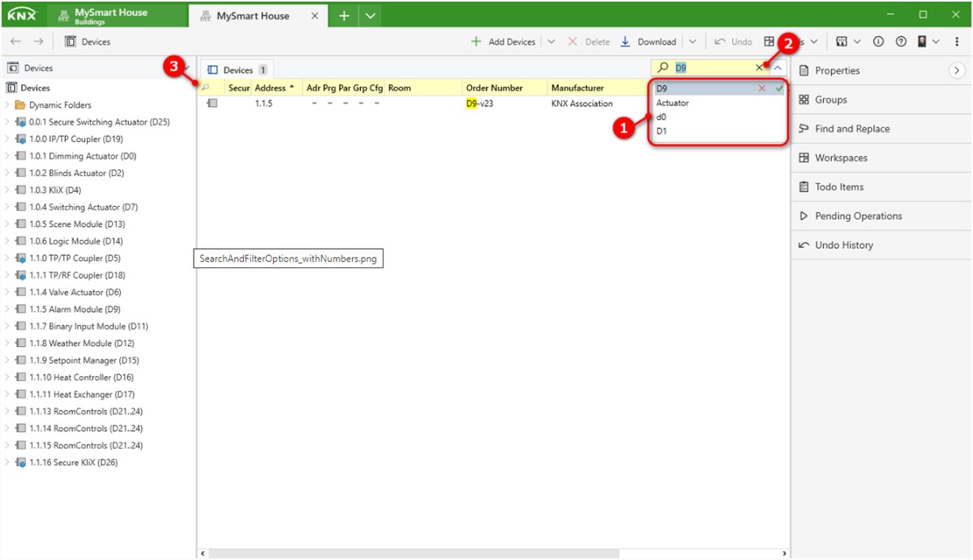Click the Pending Operations icon
Viewport: 973px width, 560px height.
pos(804,216)
